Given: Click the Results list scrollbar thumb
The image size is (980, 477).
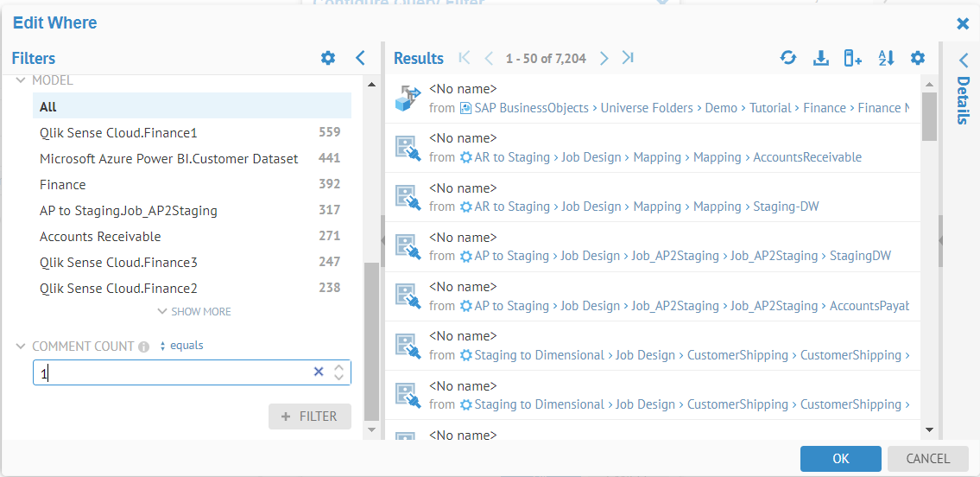Looking at the screenshot, I should (x=929, y=117).
